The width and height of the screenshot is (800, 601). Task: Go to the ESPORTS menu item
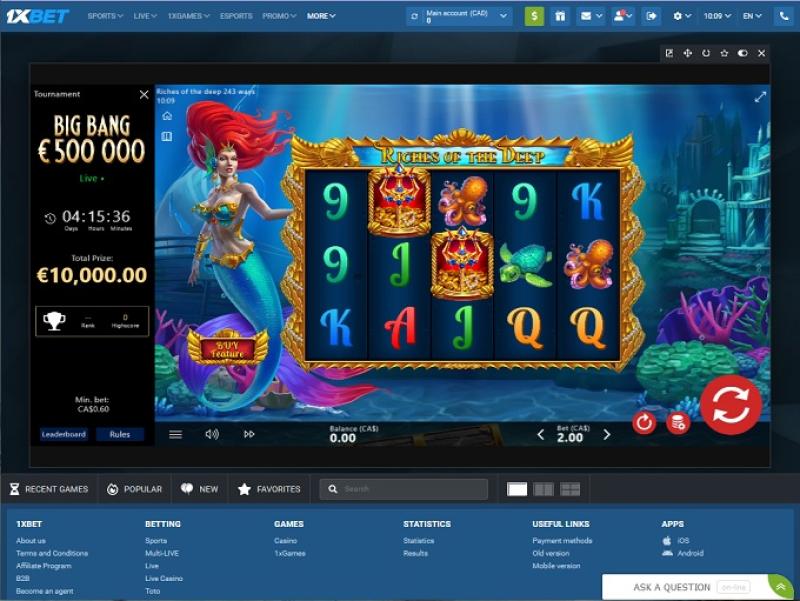coord(236,16)
